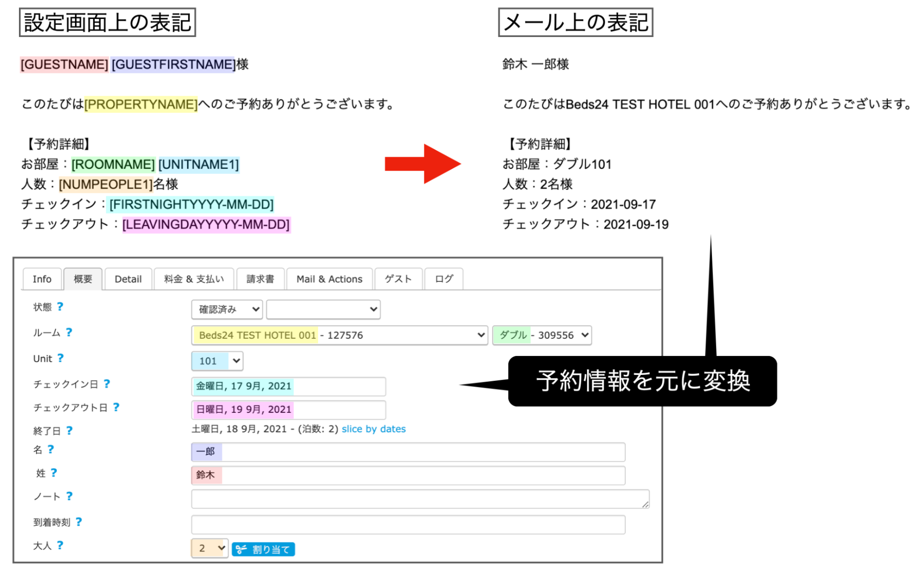Open the adults count dropdown
924x569 pixels.
[209, 548]
